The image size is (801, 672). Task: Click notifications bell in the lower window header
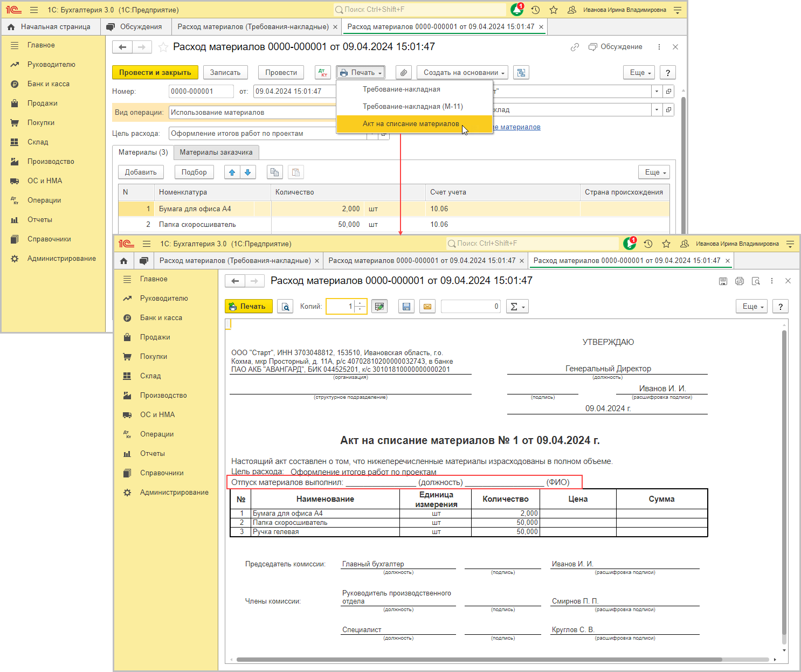(630, 244)
